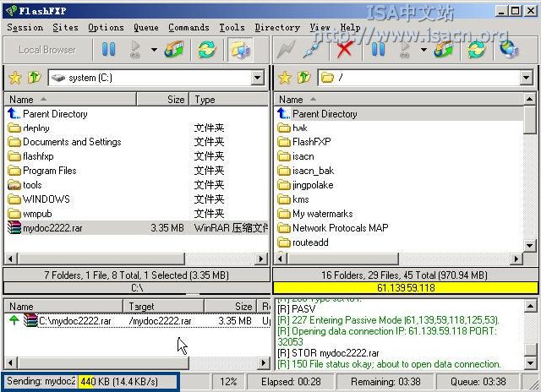Click local pane globe transfer icon
Screen dimensions: 541x392
click(x=174, y=49)
